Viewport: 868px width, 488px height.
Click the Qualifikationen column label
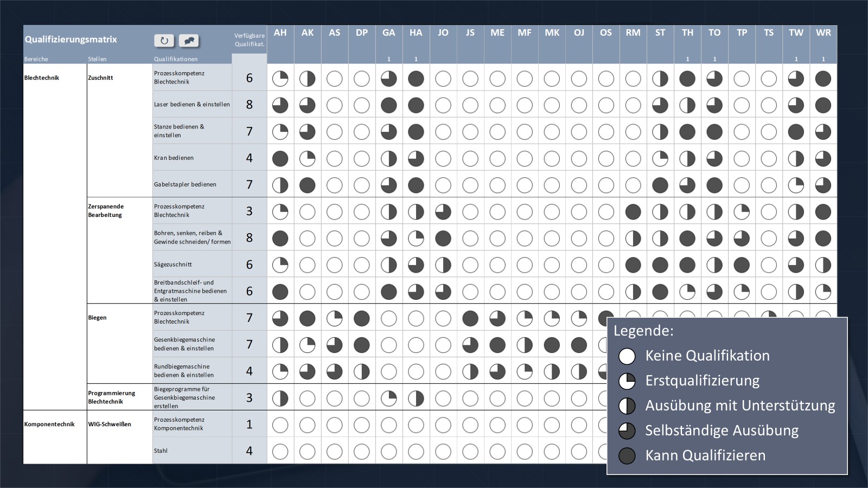pos(176,59)
